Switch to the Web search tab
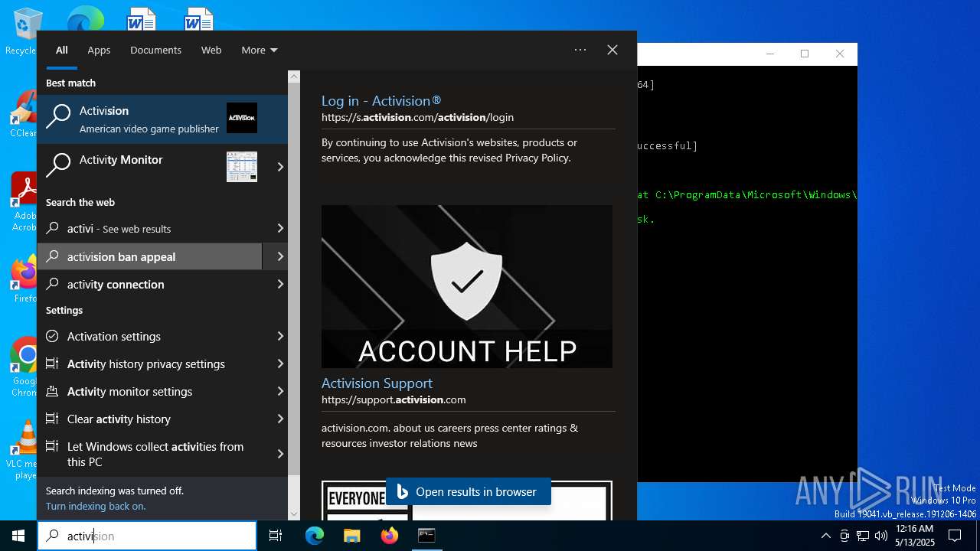Image resolution: width=980 pixels, height=551 pixels. (211, 50)
